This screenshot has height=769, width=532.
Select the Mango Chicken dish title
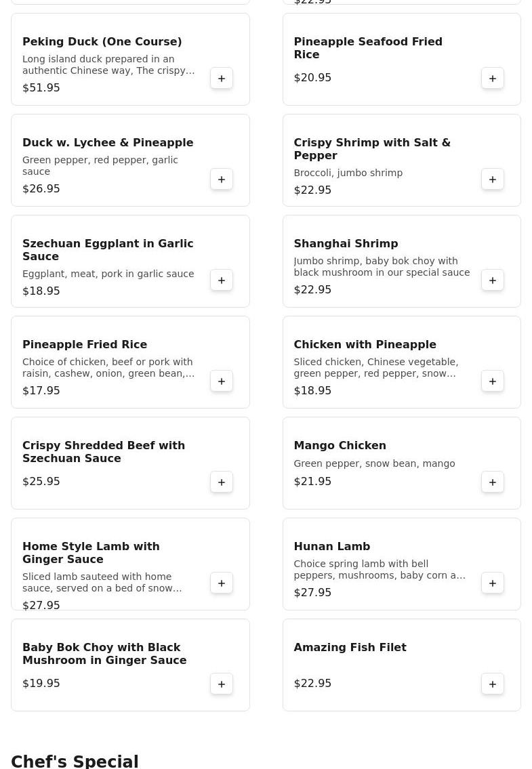coord(340,446)
